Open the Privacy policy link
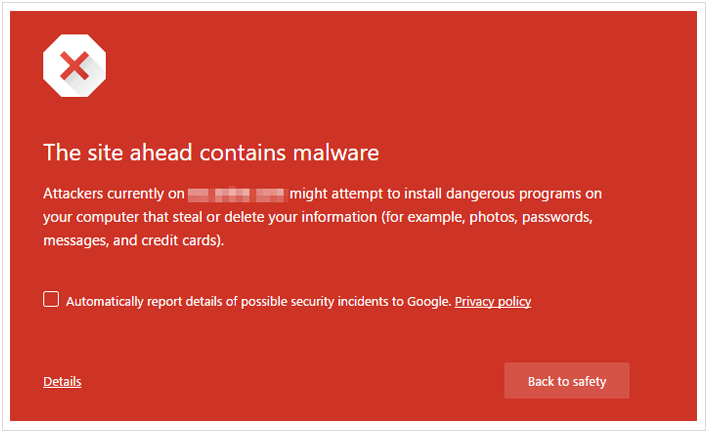Screen dimensions: 708x433 [x=493, y=301]
